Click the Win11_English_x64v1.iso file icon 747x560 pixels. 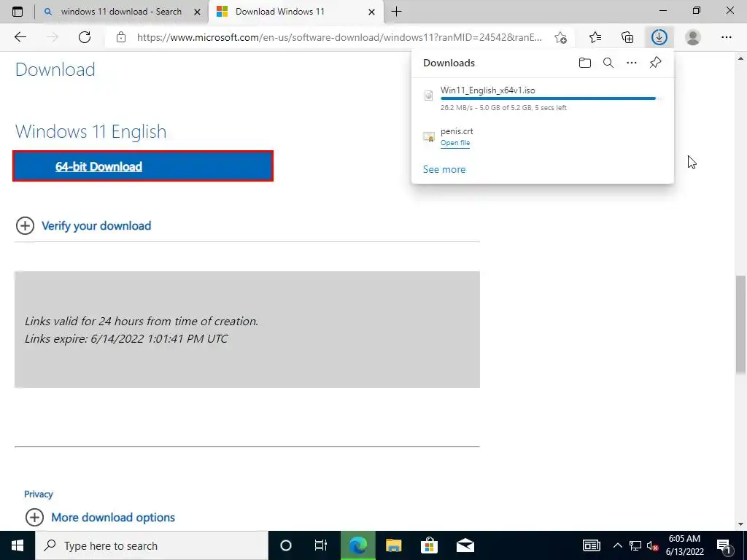point(429,96)
